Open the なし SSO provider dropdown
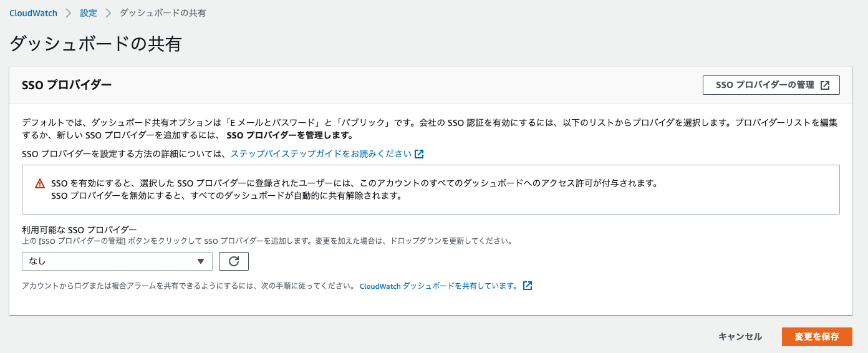Viewport: 868px width, 353px height. [117, 261]
